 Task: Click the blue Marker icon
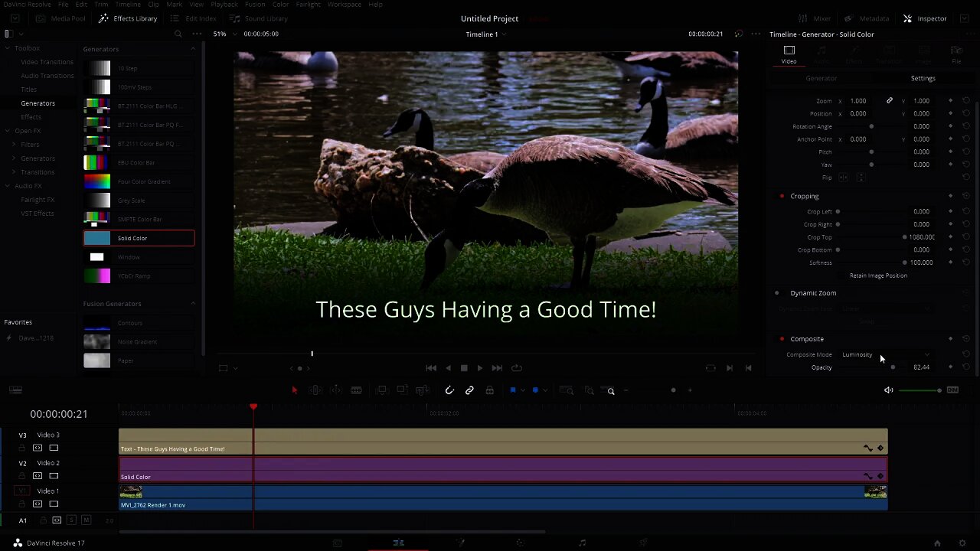[535, 390]
